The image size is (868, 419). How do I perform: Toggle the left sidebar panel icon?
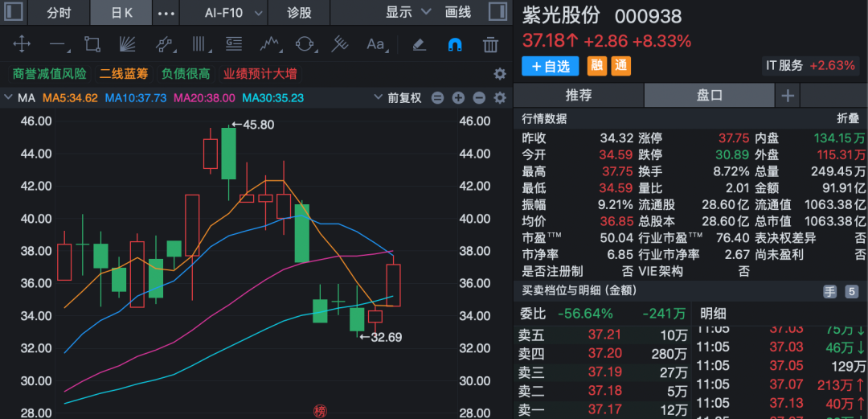[14, 11]
